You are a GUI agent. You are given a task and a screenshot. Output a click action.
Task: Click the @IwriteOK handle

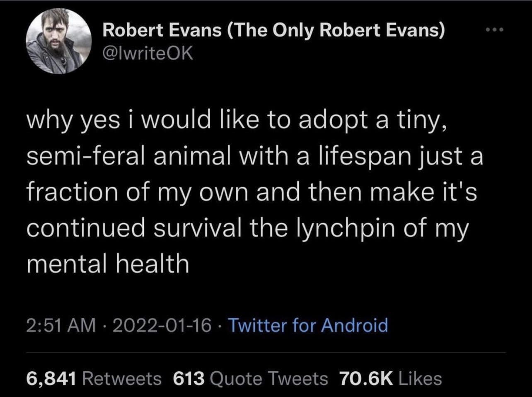coord(147,54)
